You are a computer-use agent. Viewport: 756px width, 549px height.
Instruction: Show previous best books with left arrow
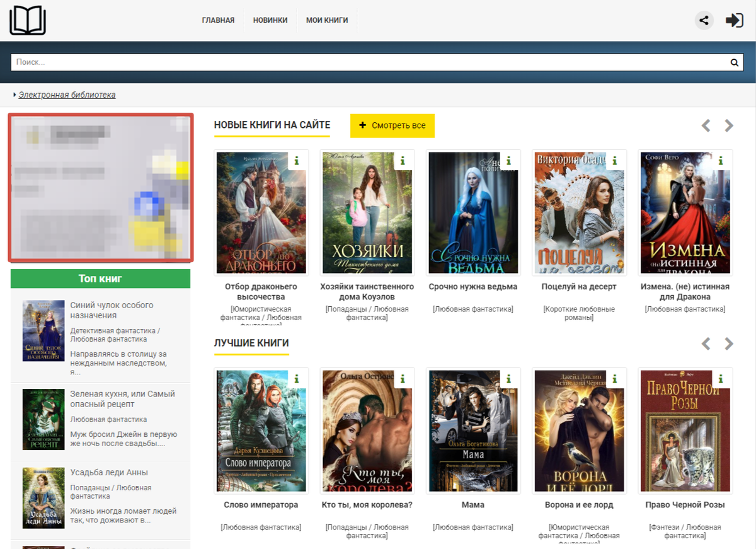[706, 344]
